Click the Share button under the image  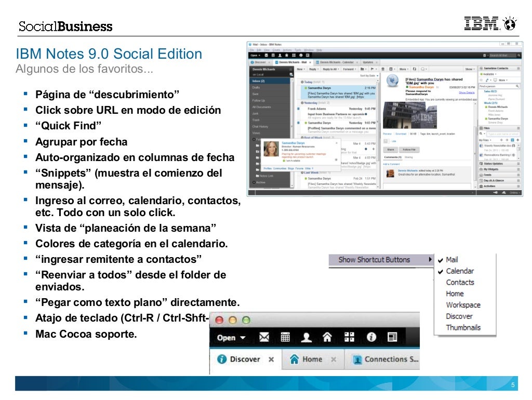click(x=391, y=149)
